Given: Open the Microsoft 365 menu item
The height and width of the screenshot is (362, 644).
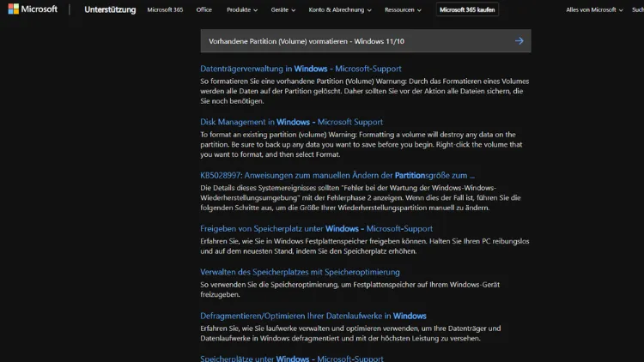Looking at the screenshot, I should tap(165, 9).
